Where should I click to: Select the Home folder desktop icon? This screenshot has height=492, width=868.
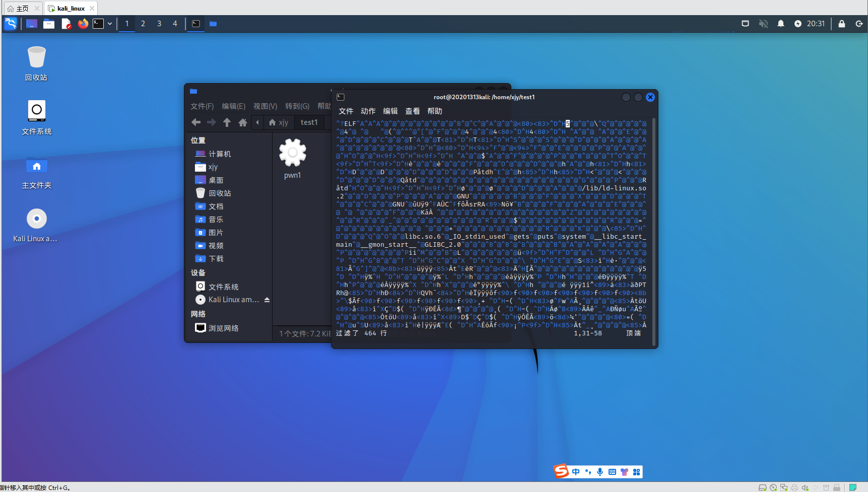pos(36,172)
